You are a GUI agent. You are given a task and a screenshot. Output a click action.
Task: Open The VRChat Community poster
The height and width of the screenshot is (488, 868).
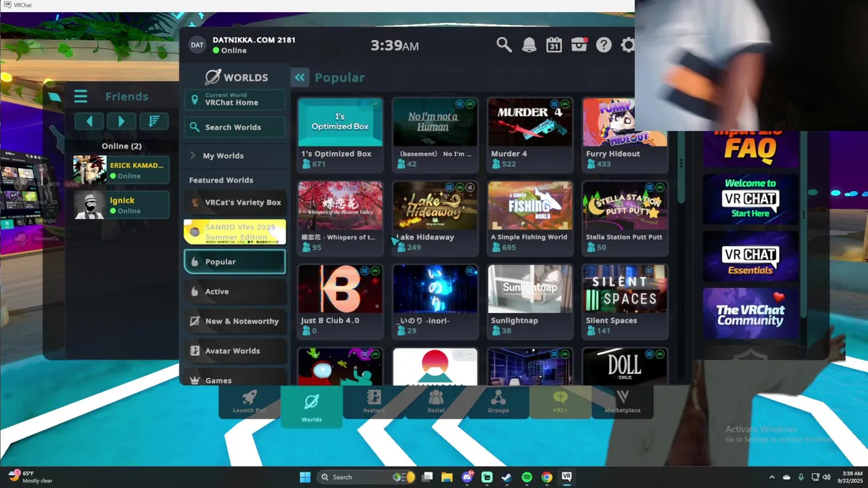click(750, 314)
